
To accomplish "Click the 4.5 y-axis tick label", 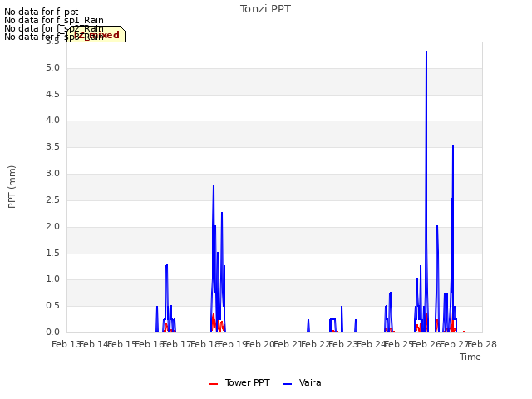I will click(x=52, y=94).
